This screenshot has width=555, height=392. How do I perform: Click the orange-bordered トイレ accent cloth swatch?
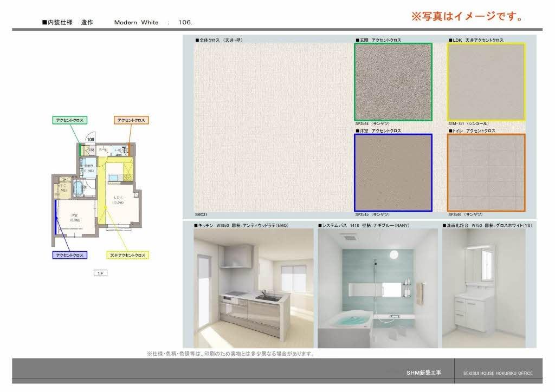(x=486, y=173)
